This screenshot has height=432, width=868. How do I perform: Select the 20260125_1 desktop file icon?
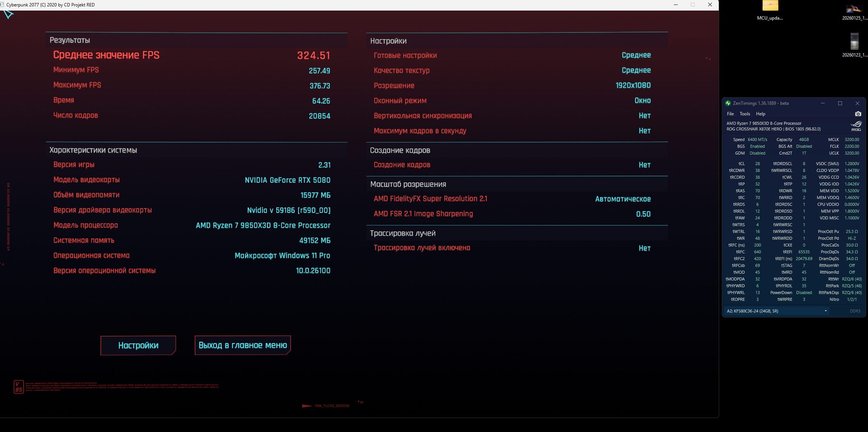[x=854, y=8]
